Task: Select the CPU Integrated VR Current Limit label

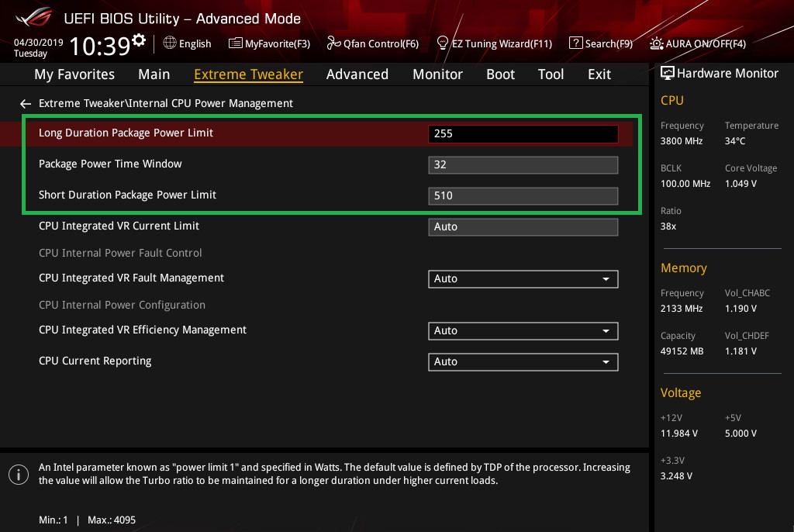Action: tap(119, 226)
